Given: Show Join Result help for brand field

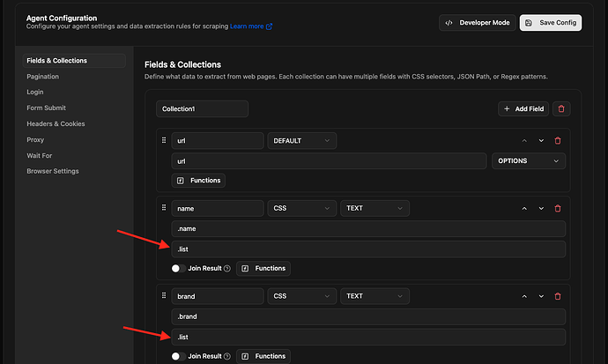Looking at the screenshot, I should pyautogui.click(x=227, y=356).
